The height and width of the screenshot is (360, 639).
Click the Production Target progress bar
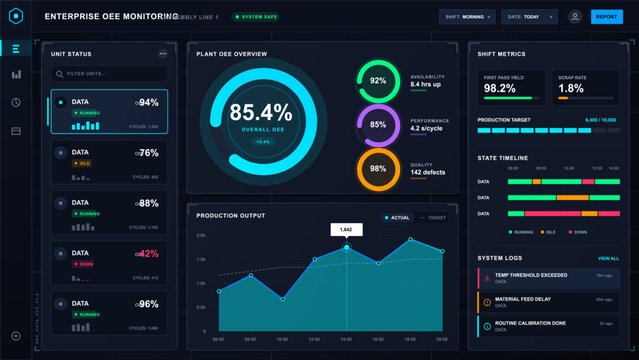pos(549,130)
